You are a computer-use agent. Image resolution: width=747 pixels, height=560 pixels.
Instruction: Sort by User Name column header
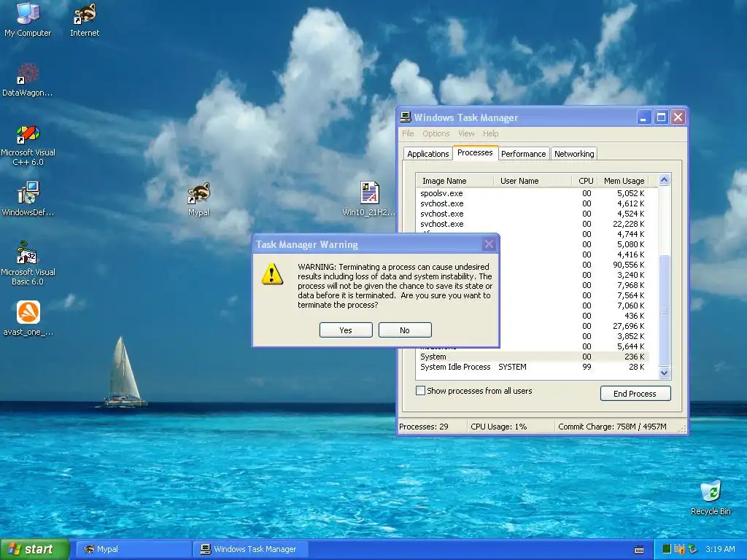[533, 181]
